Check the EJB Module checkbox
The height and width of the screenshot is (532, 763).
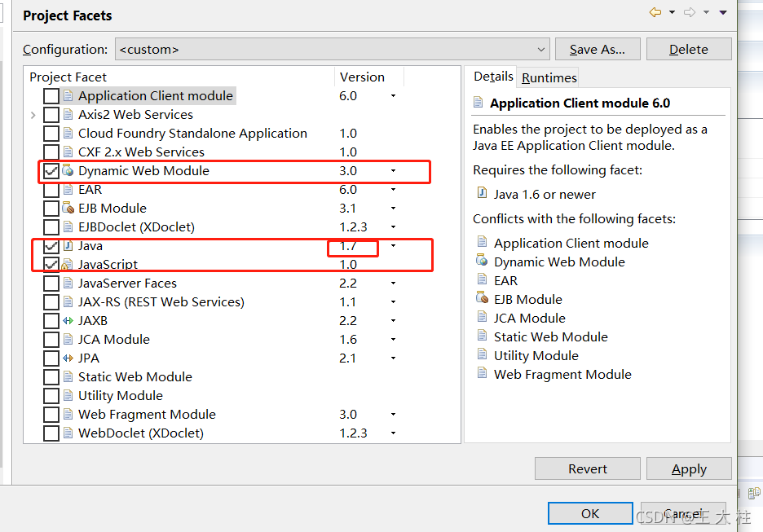click(51, 208)
